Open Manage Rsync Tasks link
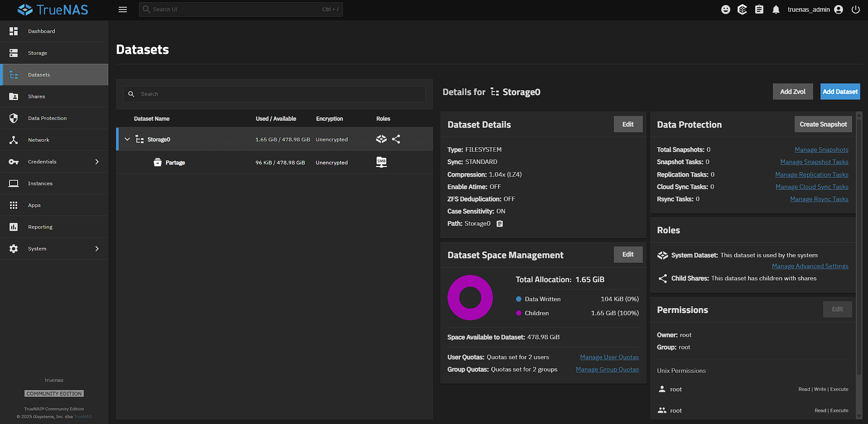The width and height of the screenshot is (868, 424). pos(819,199)
